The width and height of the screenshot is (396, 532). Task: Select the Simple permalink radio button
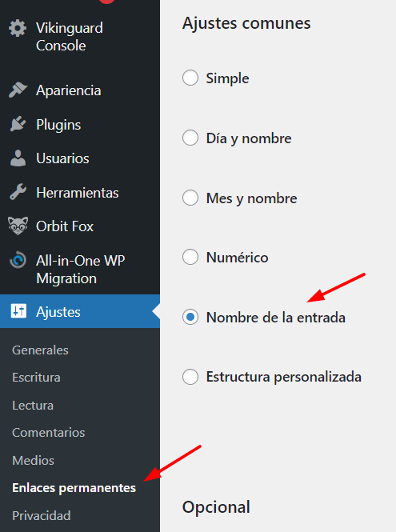coord(190,78)
